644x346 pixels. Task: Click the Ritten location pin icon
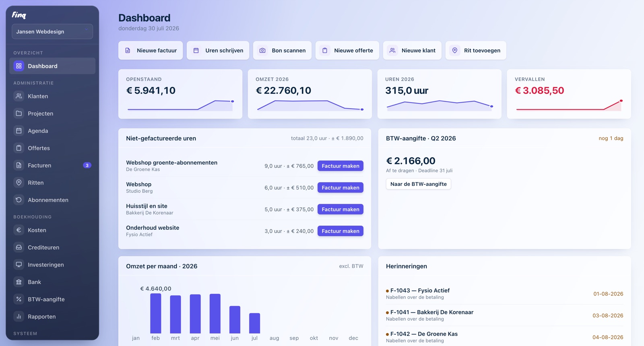tap(19, 183)
